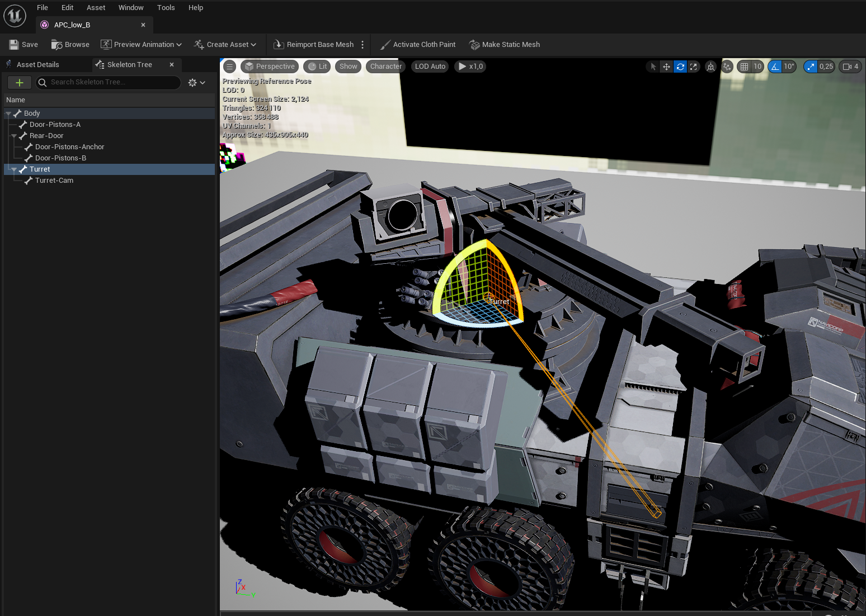Collapse the Body bone node
Viewport: 866px width, 616px height.
click(8, 113)
